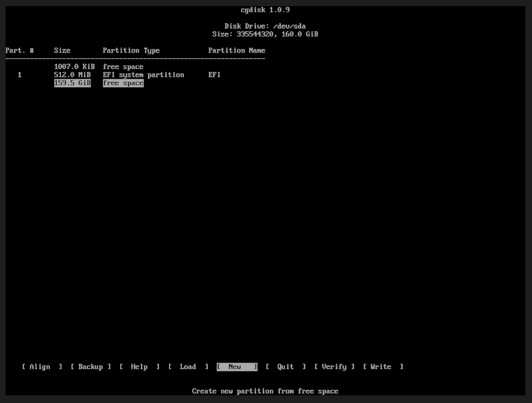Click the Load button
532x403 pixels.
click(188, 366)
